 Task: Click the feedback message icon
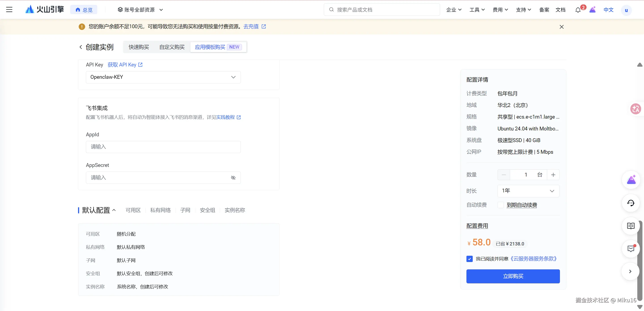[x=631, y=249]
